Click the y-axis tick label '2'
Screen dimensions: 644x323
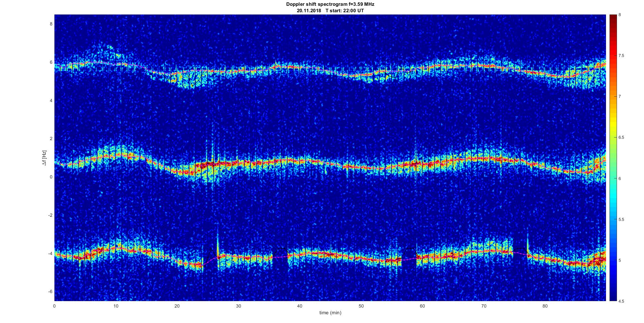51,138
